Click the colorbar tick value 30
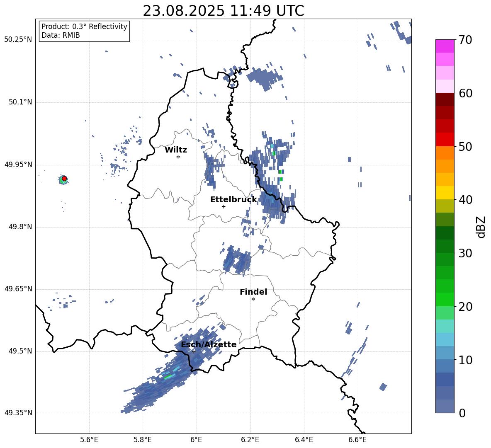This screenshot has height=448, width=491. [x=465, y=253]
